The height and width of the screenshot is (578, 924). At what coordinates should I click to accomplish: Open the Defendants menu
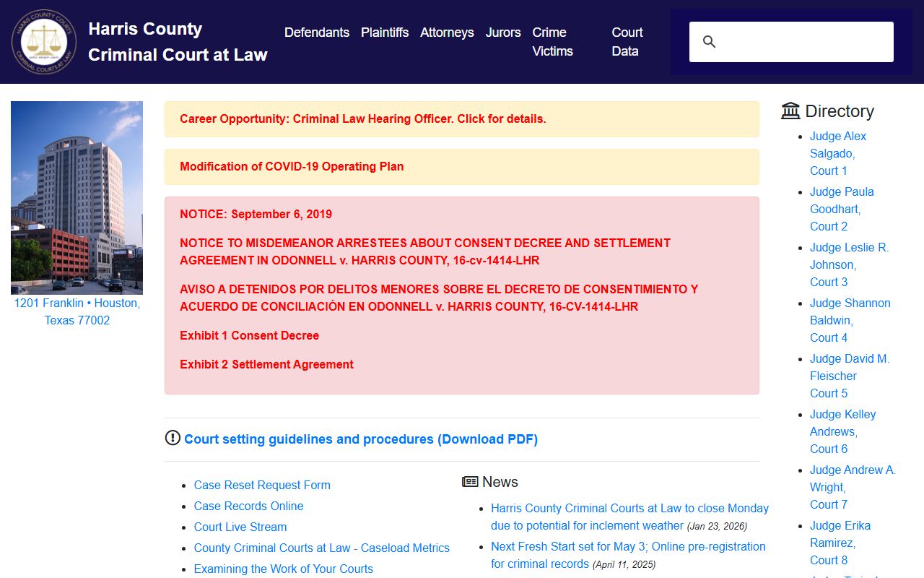click(317, 33)
